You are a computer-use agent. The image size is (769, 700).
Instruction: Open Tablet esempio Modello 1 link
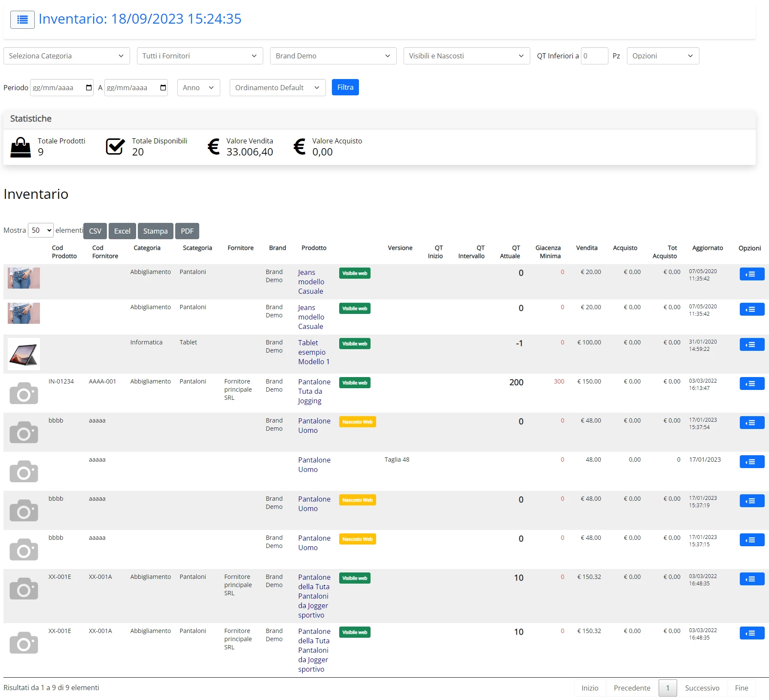314,352
